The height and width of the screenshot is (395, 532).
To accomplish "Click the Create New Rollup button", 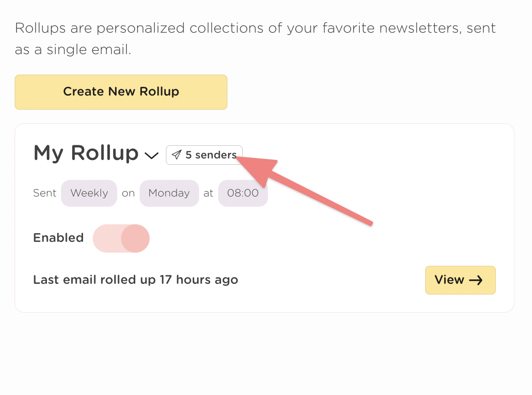I will click(121, 92).
